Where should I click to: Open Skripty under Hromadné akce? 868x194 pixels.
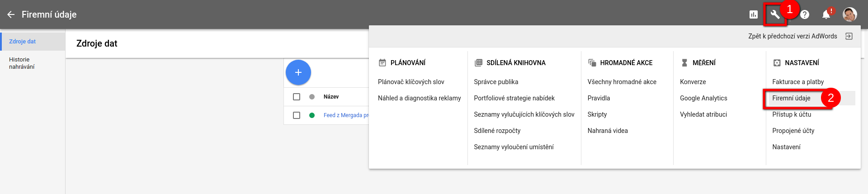point(597,114)
